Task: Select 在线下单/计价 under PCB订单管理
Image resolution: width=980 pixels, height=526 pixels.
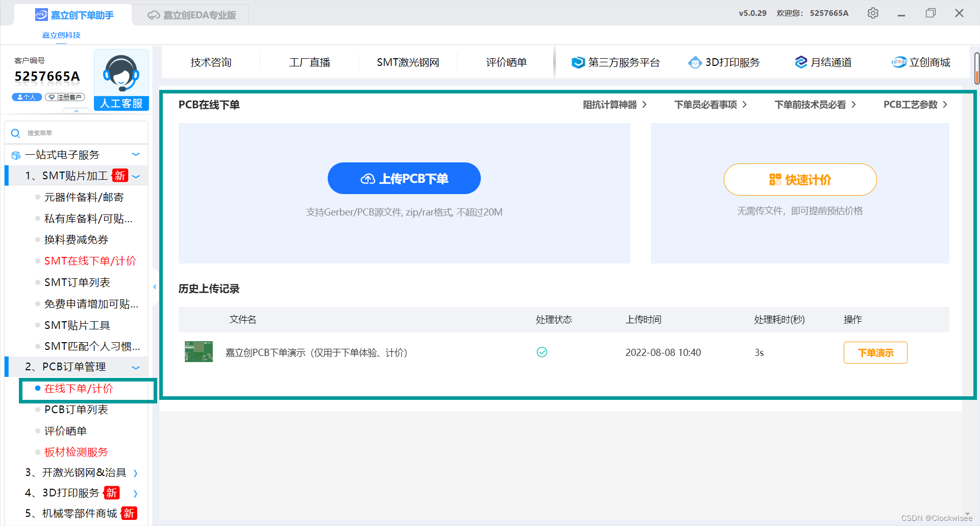Action: click(x=79, y=389)
